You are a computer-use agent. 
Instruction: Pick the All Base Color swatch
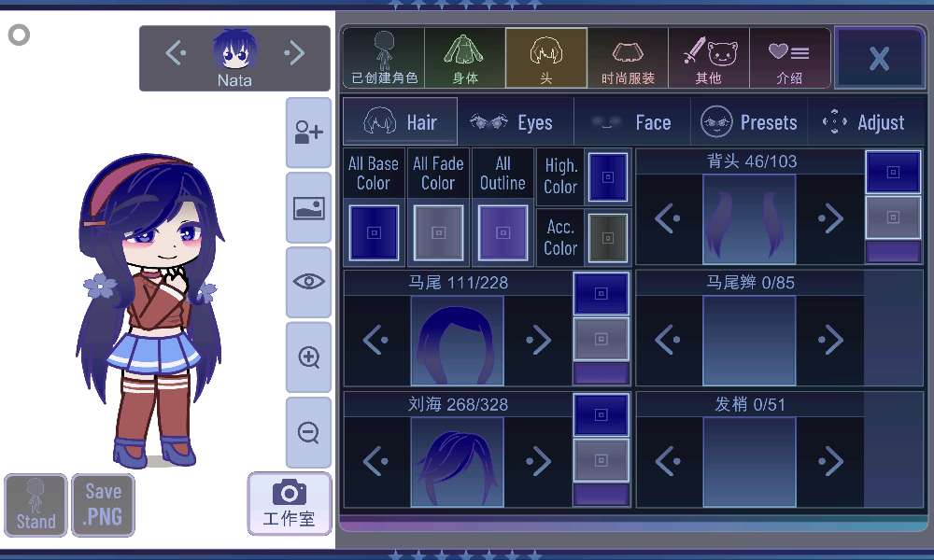click(374, 232)
